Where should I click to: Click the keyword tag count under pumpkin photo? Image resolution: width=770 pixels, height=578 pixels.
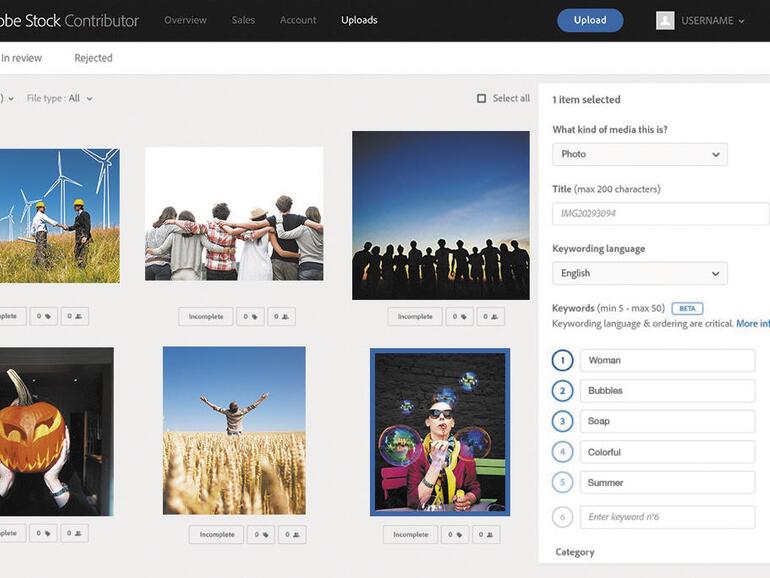pos(43,533)
